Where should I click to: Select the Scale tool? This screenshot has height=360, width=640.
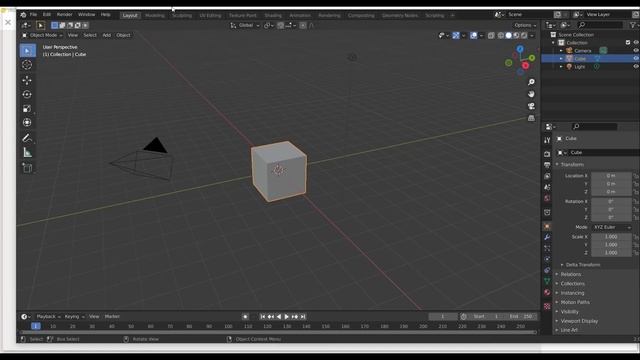[x=27, y=109]
